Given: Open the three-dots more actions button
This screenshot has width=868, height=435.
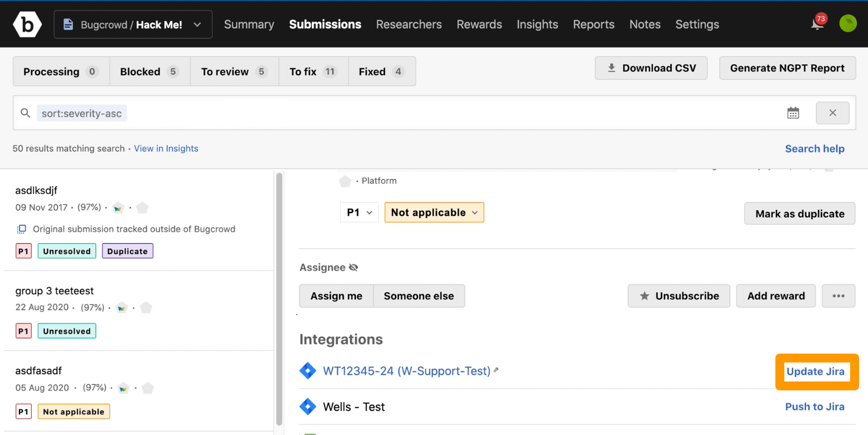Looking at the screenshot, I should (x=838, y=296).
